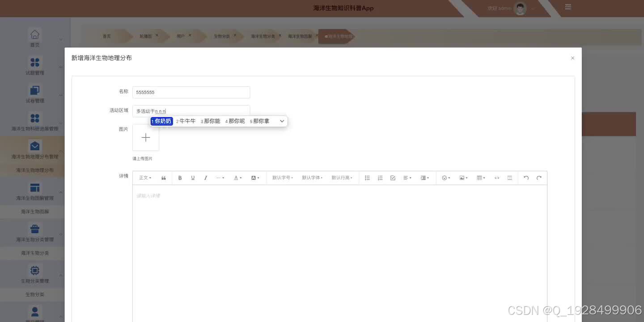Choose IME candidate 牛牛牛
This screenshot has height=322, width=644.
click(x=186, y=121)
